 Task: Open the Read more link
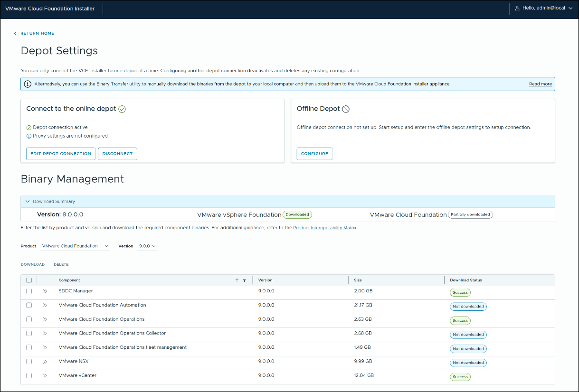point(541,84)
